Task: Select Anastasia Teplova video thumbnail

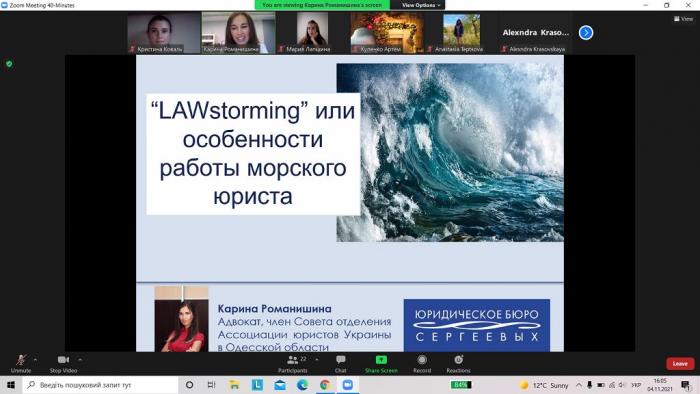Action: [461, 33]
